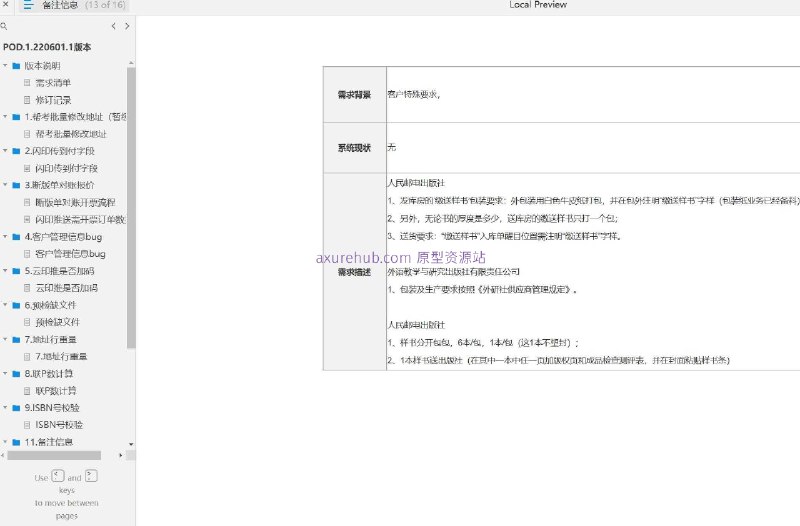
Task: Click the page icon beside ISBN号校验
Action: pyautogui.click(x=27, y=424)
